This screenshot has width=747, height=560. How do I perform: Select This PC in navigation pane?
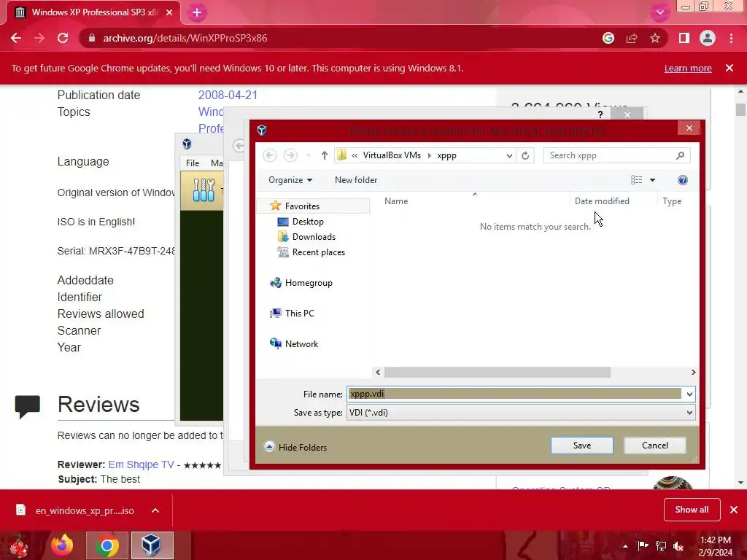[299, 314]
